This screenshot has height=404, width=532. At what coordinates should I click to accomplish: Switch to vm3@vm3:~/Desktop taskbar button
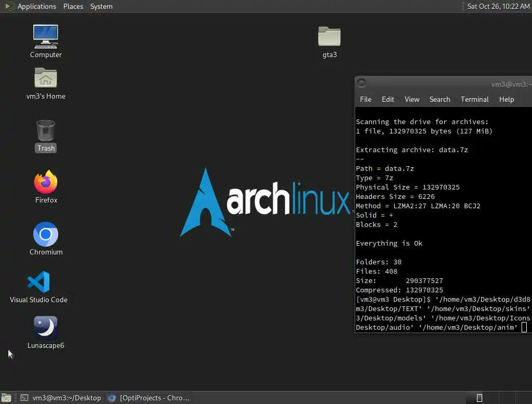[x=61, y=398]
